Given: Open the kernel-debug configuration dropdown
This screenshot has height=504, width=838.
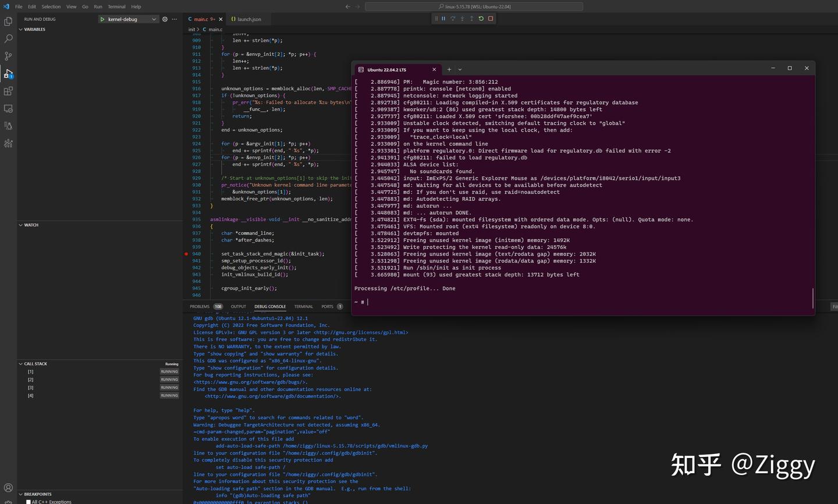Looking at the screenshot, I should pyautogui.click(x=154, y=19).
